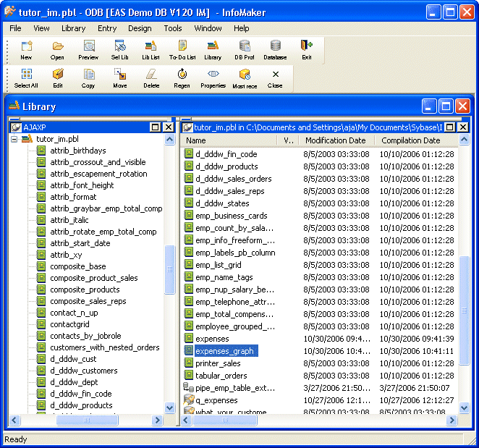Select attrib_birthdays in the tree

tap(78, 151)
